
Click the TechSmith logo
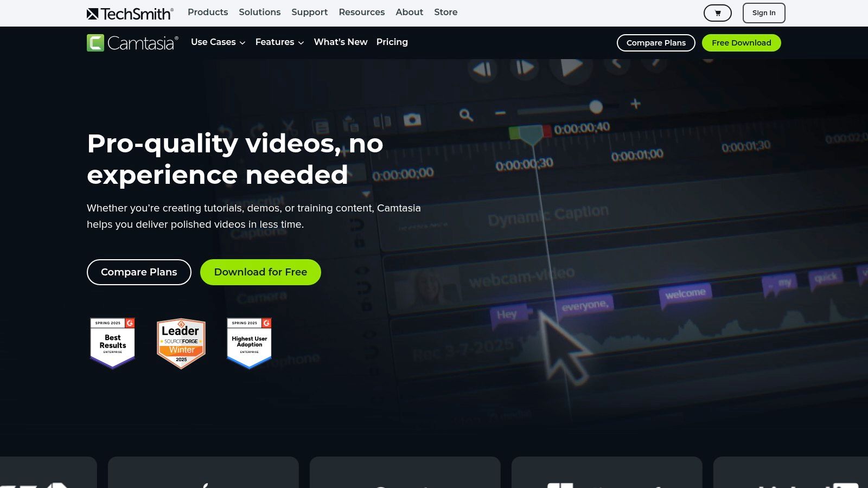(130, 12)
